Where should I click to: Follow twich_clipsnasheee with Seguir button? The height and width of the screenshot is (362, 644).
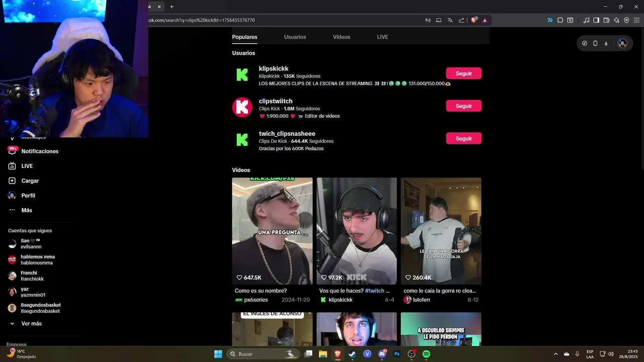[x=464, y=138]
